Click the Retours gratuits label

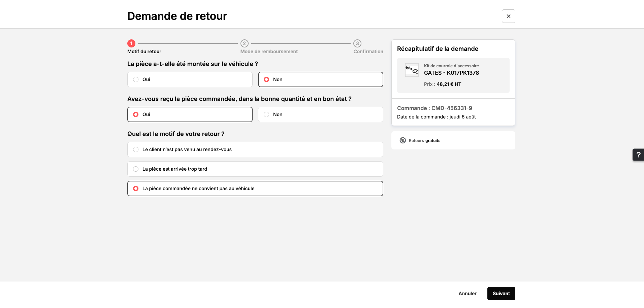tap(424, 141)
